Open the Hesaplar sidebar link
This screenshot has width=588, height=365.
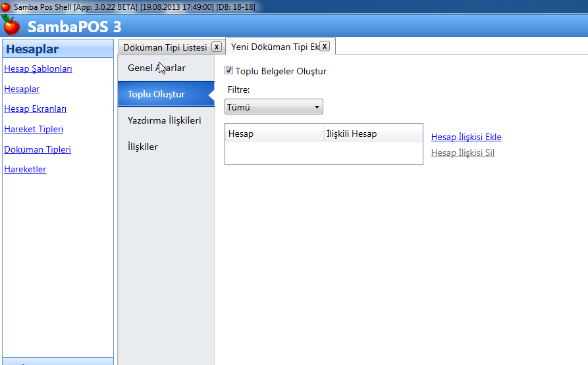(22, 89)
